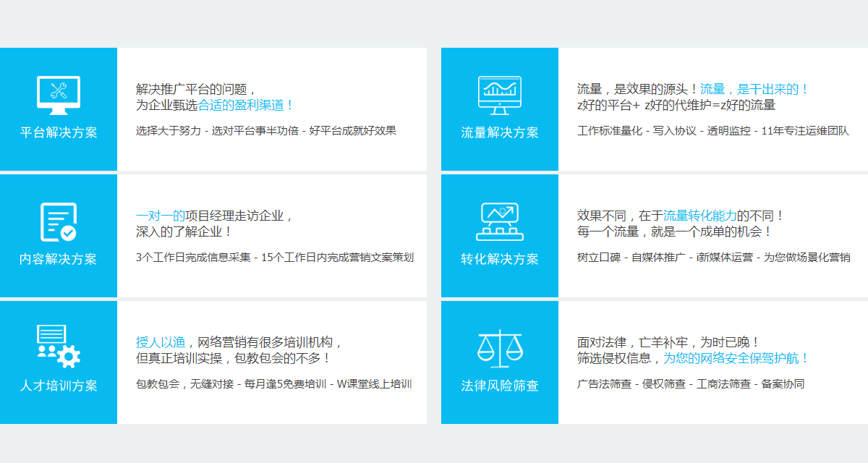Screen dimensions: 868x463
Task: Open the 平台解决方案 tile label
Action: [59, 132]
